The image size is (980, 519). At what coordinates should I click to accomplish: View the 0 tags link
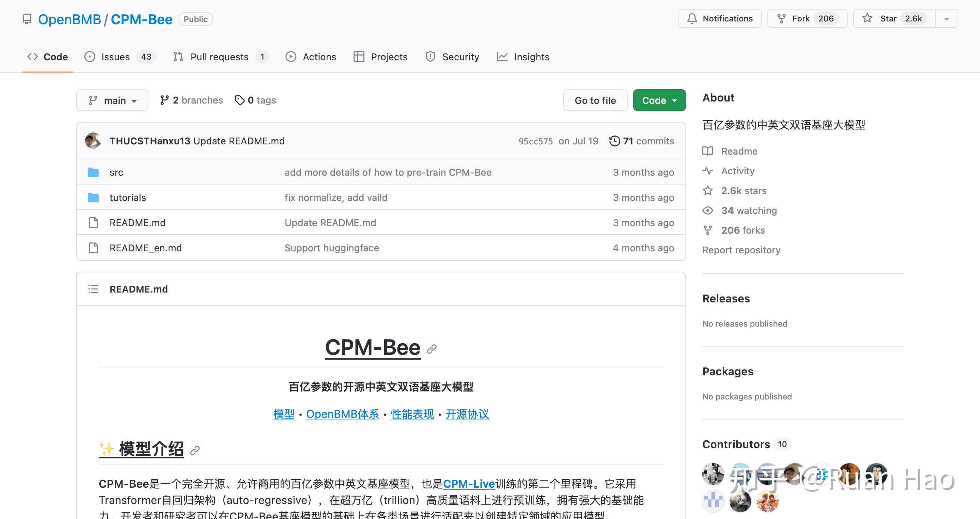coord(255,100)
